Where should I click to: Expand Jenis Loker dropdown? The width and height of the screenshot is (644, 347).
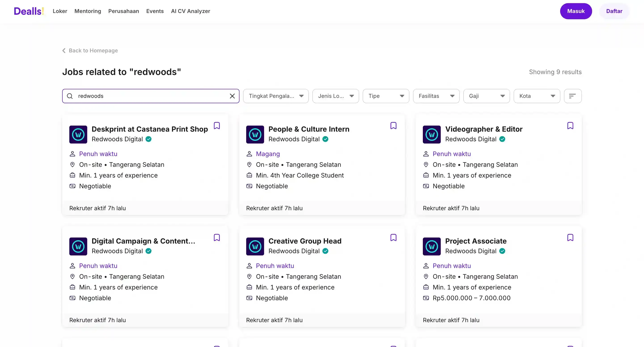335,96
